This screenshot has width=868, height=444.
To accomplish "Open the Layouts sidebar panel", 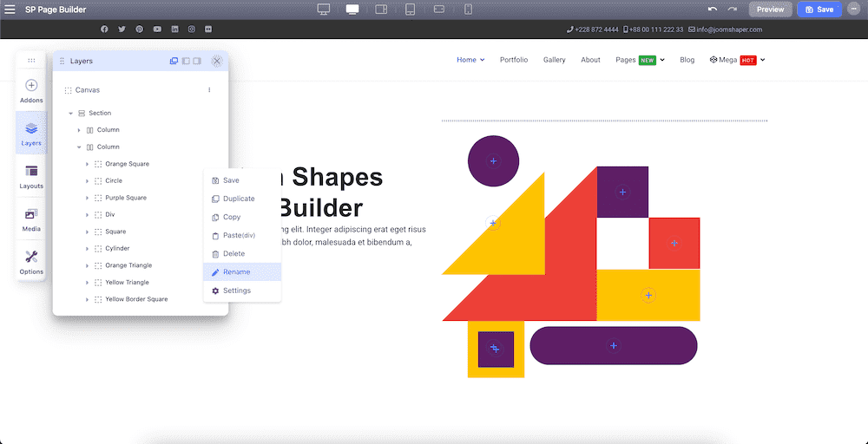I will coord(31,176).
